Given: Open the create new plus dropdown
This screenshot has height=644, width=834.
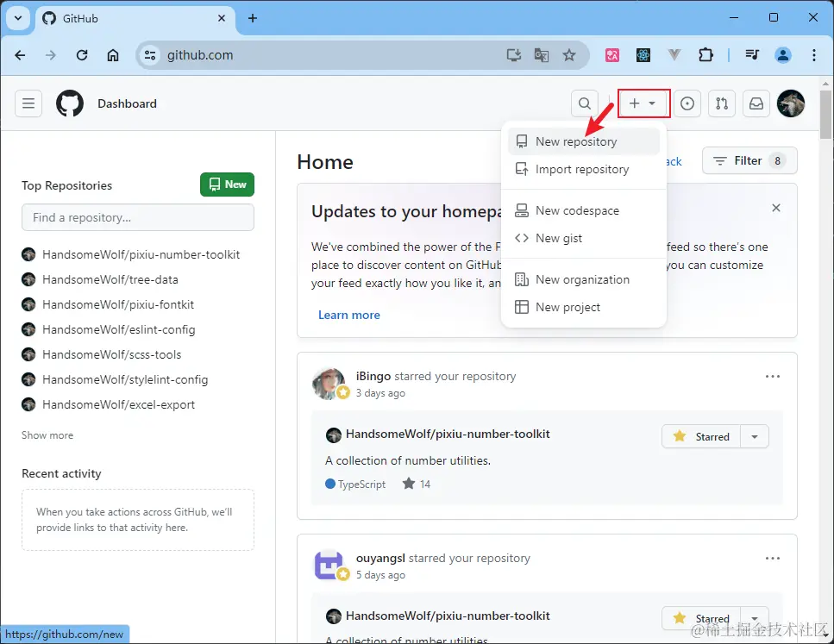Looking at the screenshot, I should point(643,103).
